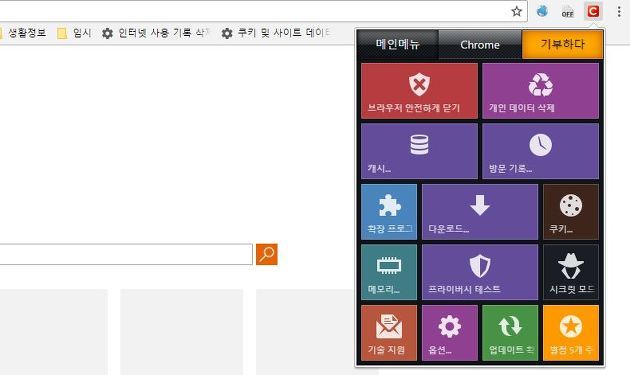Click 브라우저 안전하게 닫기 tile
The height and width of the screenshot is (375, 630).
pyautogui.click(x=419, y=91)
